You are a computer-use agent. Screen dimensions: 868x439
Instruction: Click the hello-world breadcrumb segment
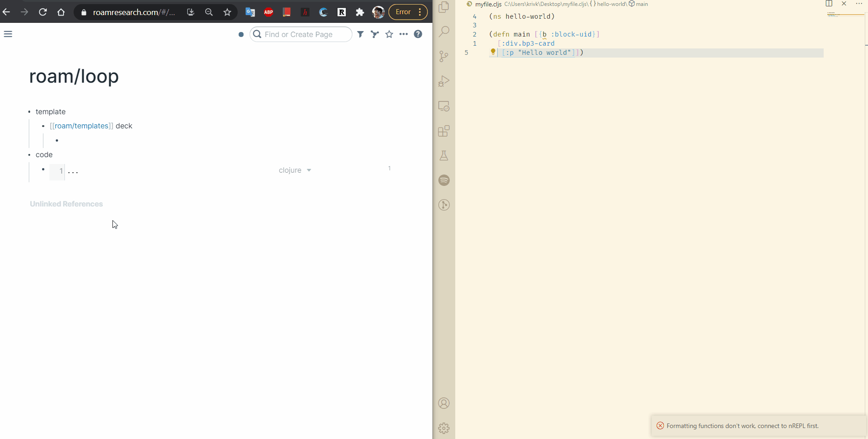(611, 4)
